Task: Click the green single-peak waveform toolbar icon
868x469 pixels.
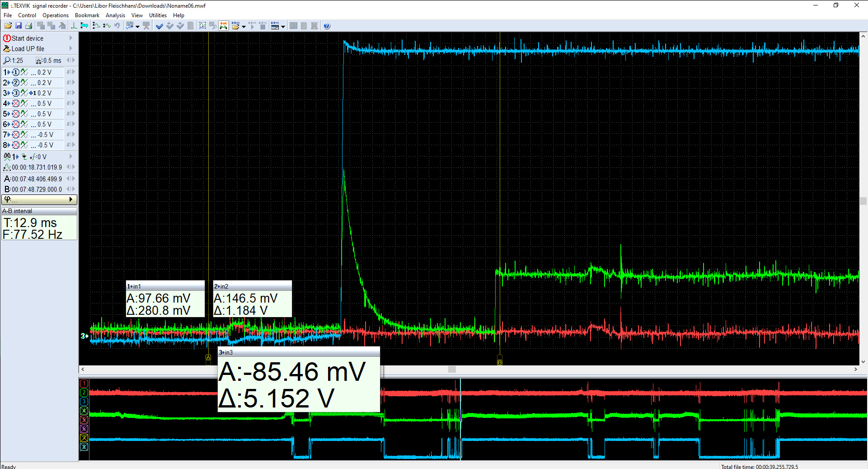Action: coord(74,26)
